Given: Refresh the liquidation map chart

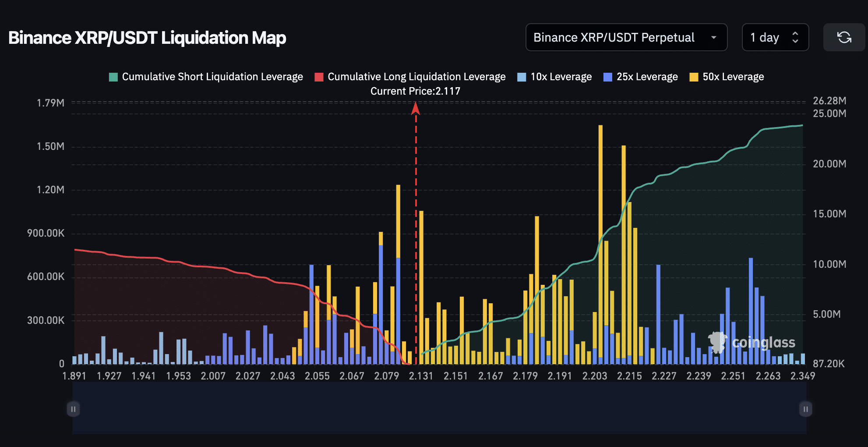Looking at the screenshot, I should [x=844, y=37].
